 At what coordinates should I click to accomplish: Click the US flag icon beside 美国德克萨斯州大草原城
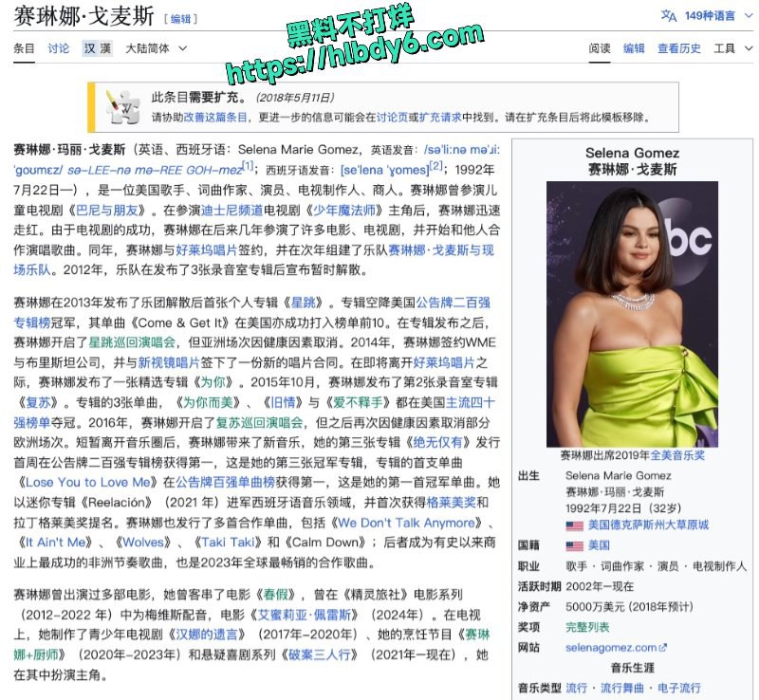574,525
